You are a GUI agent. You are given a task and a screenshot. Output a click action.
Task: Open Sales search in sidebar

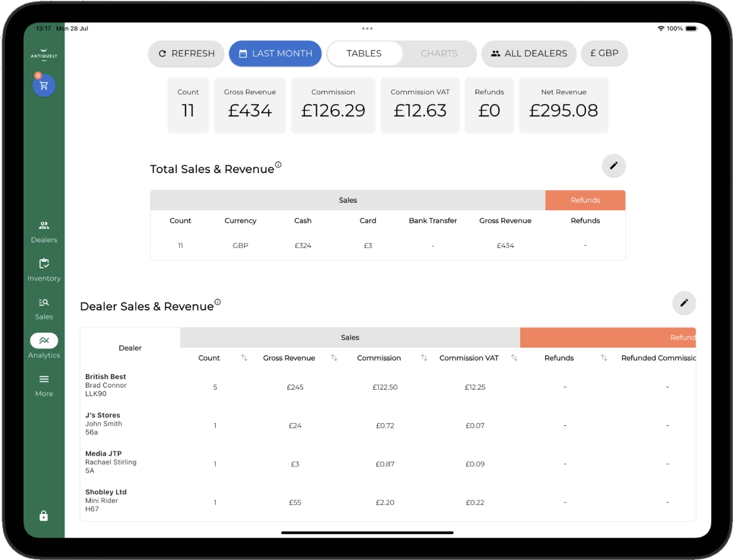(x=44, y=309)
